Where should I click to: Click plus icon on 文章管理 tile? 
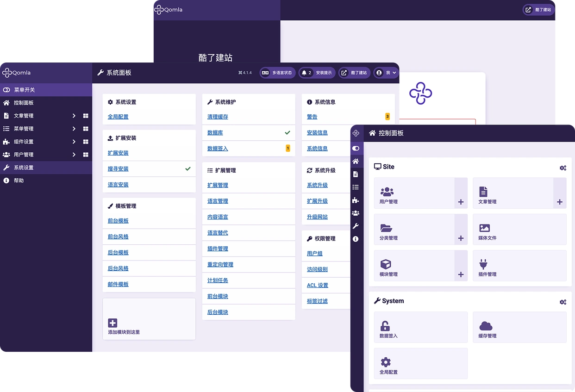(x=560, y=202)
